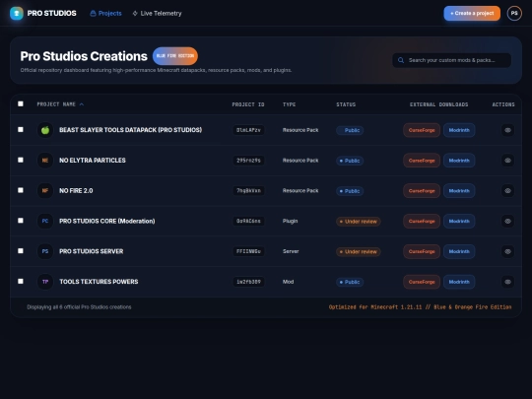Open CurseForge link for No Elytra Particles
532x399 pixels.
pos(422,161)
